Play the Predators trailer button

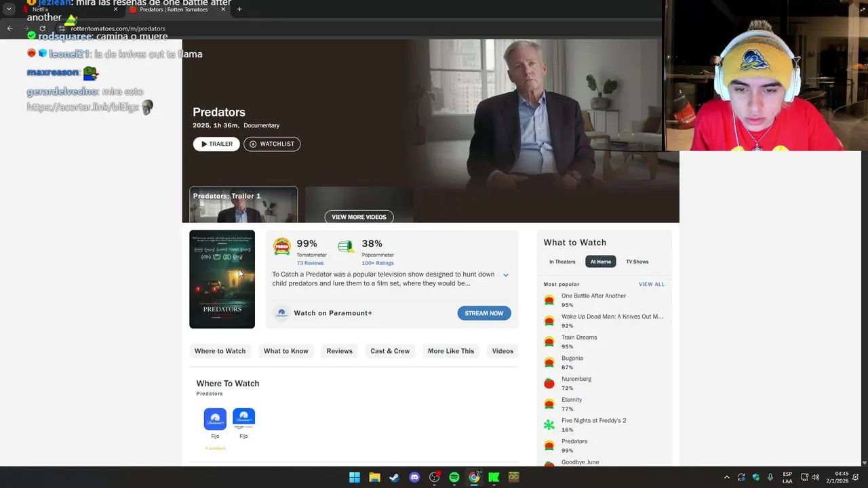click(216, 144)
